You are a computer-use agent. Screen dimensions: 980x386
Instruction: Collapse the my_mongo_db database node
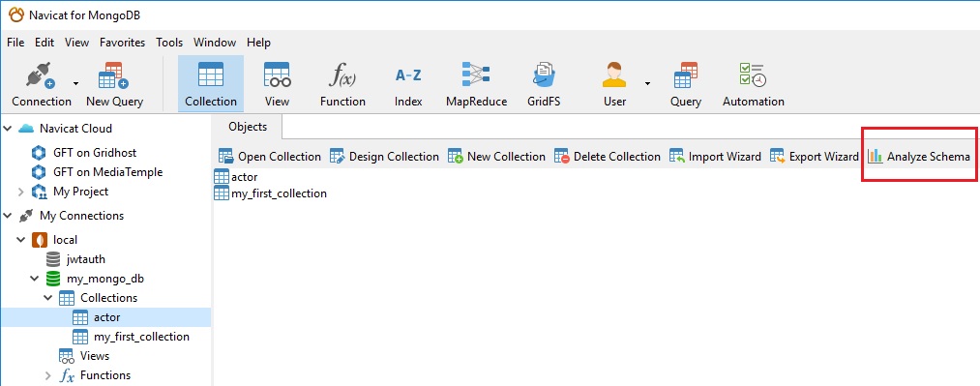click(35, 279)
